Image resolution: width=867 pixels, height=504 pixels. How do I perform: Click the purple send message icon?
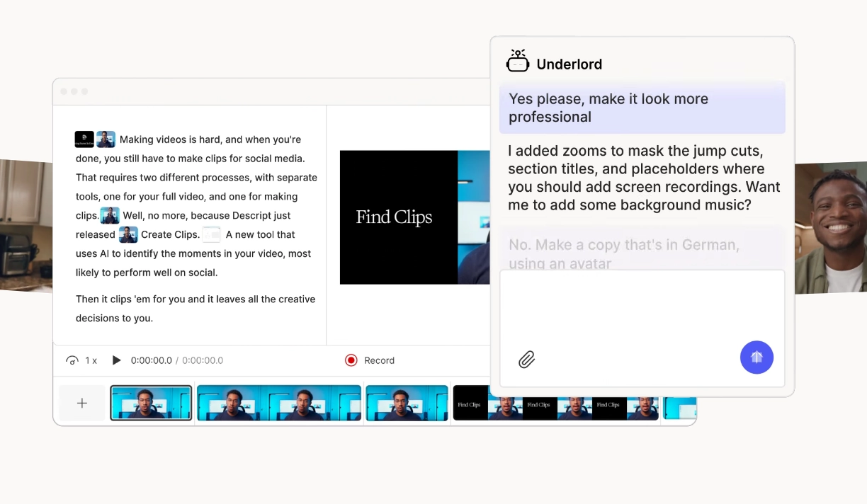click(756, 357)
